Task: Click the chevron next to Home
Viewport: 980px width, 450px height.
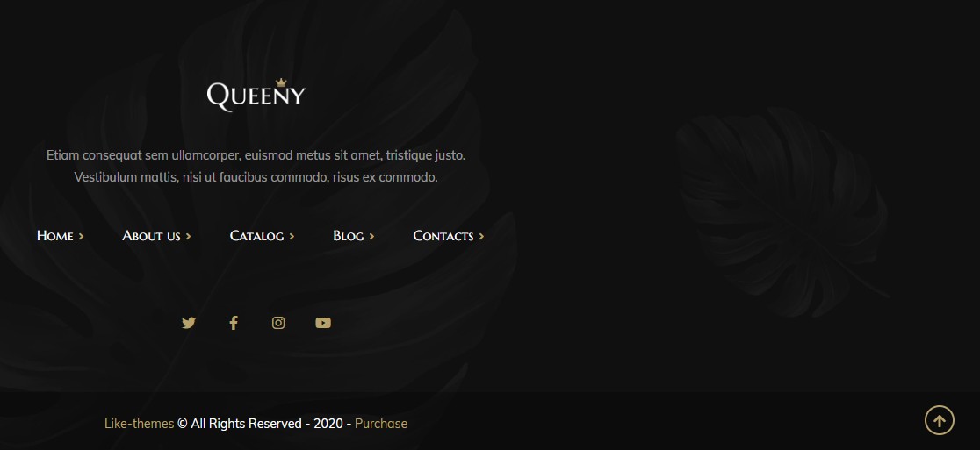Action: 82,237
